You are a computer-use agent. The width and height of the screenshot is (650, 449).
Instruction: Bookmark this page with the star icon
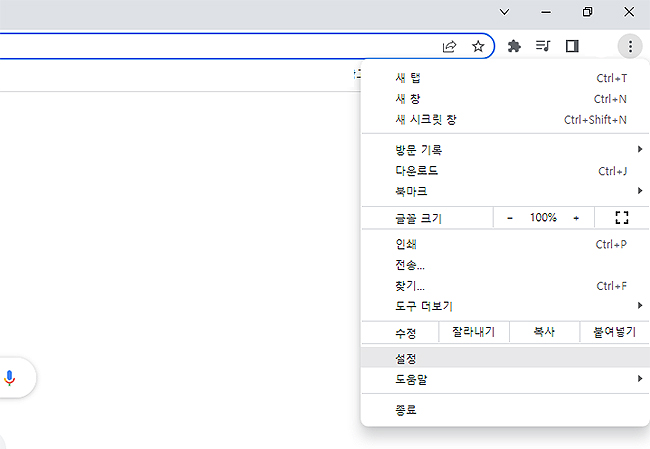click(x=478, y=46)
